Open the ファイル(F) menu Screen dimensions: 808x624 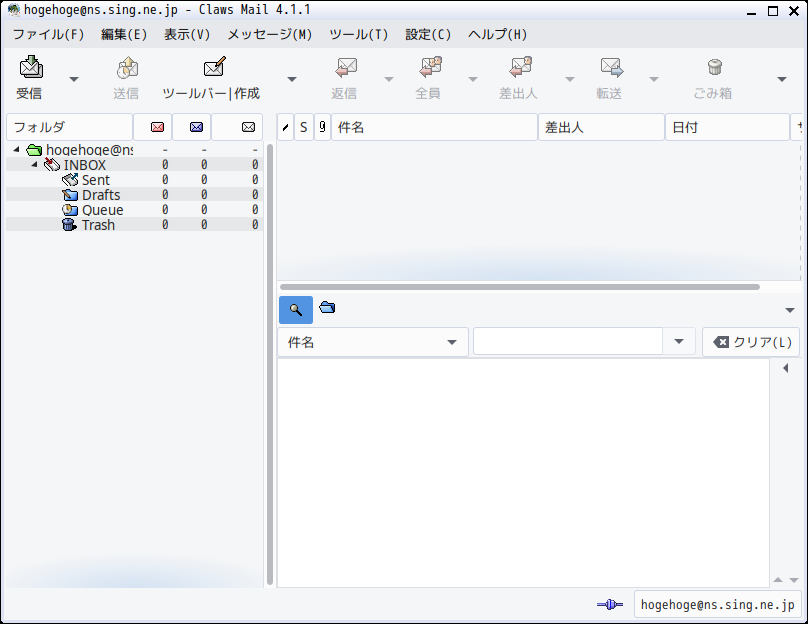tap(48, 35)
